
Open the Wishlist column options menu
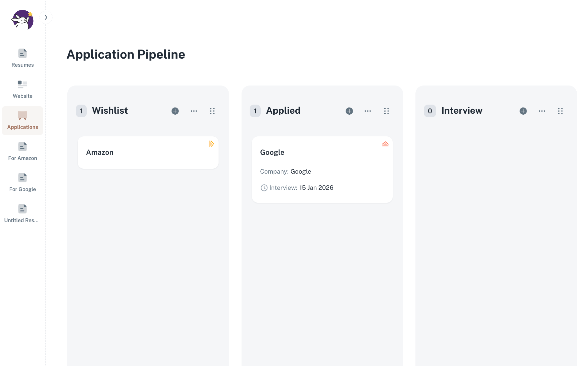[194, 111]
